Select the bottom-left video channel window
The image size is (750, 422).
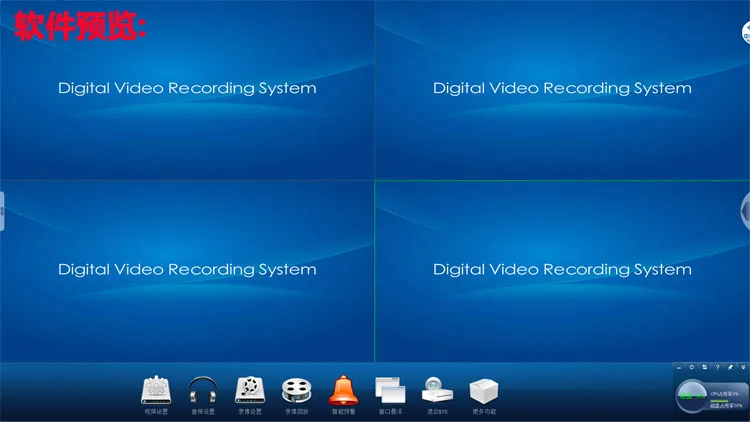point(187,271)
